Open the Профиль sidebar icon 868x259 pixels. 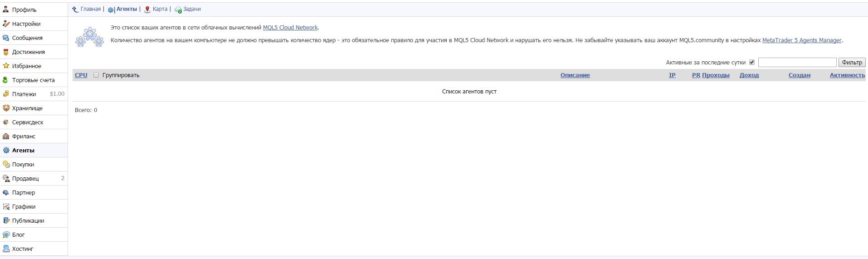(6, 10)
